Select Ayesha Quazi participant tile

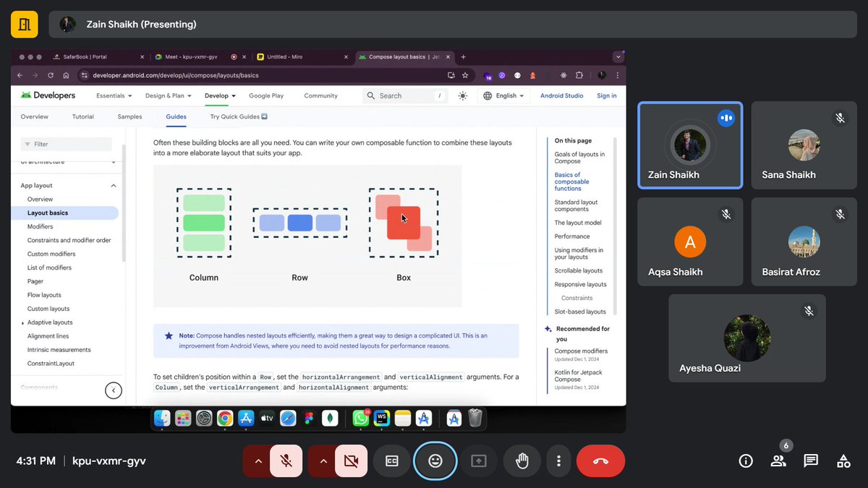pyautogui.click(x=747, y=338)
